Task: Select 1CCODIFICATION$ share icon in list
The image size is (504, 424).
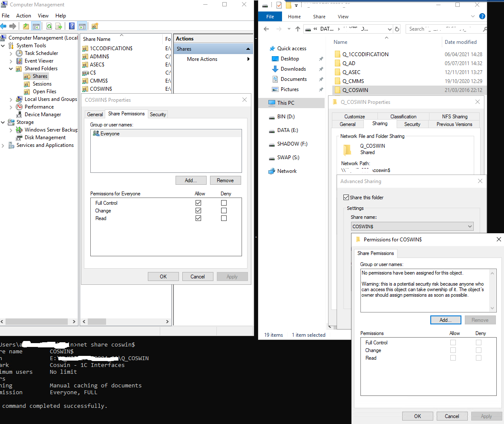Action: (x=85, y=49)
